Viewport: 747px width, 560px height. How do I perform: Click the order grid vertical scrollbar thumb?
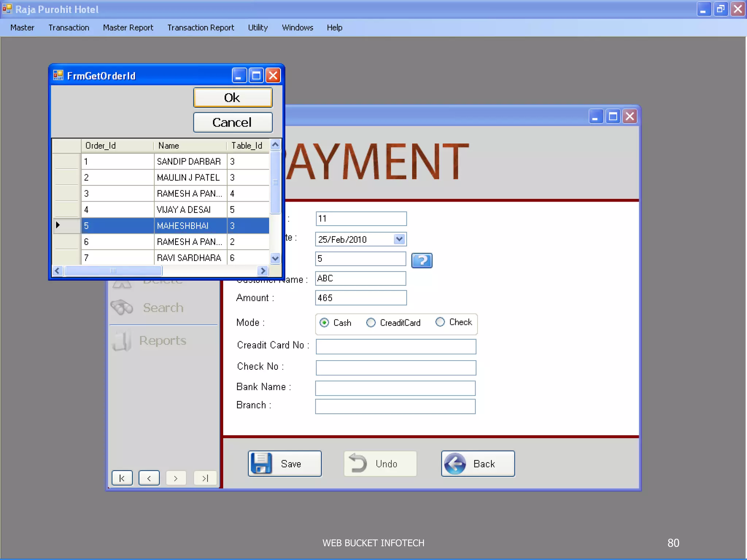275,182
